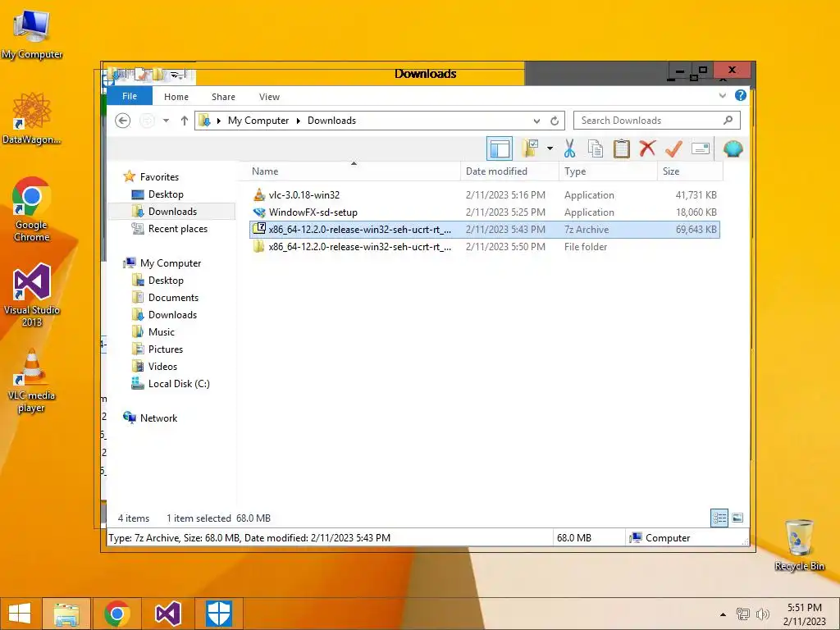Expand the address bar history dropdown
The image size is (840, 630).
pyautogui.click(x=536, y=121)
